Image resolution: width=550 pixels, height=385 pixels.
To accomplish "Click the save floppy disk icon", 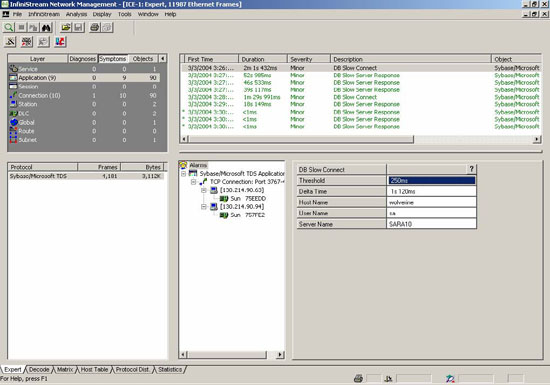I will 78,27.
